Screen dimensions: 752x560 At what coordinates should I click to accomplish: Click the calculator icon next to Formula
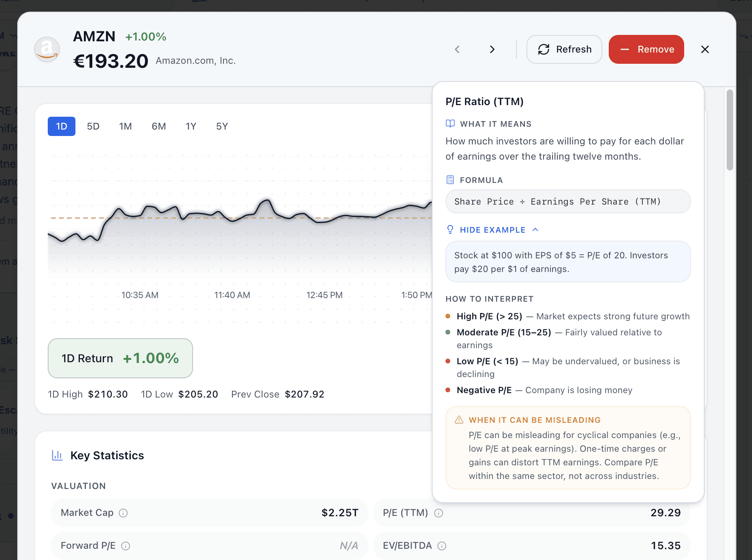(x=450, y=180)
